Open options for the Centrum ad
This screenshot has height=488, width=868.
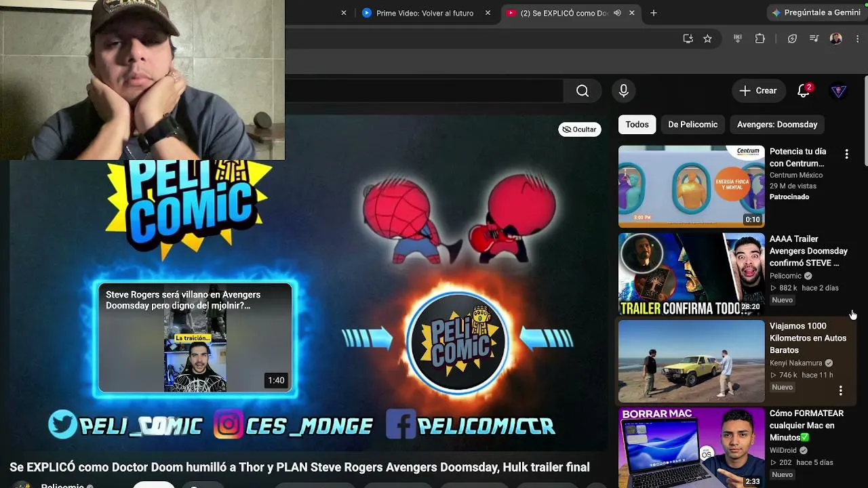coord(846,155)
